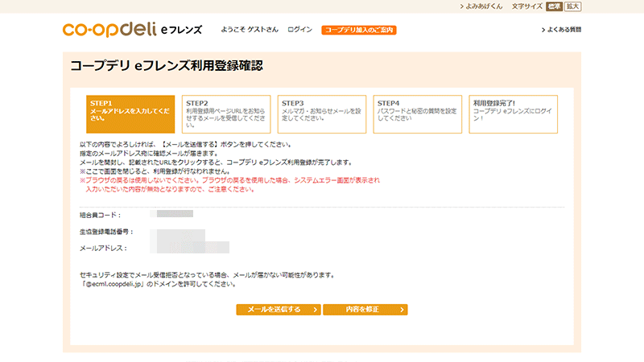Set text size to 拡大

573,6
